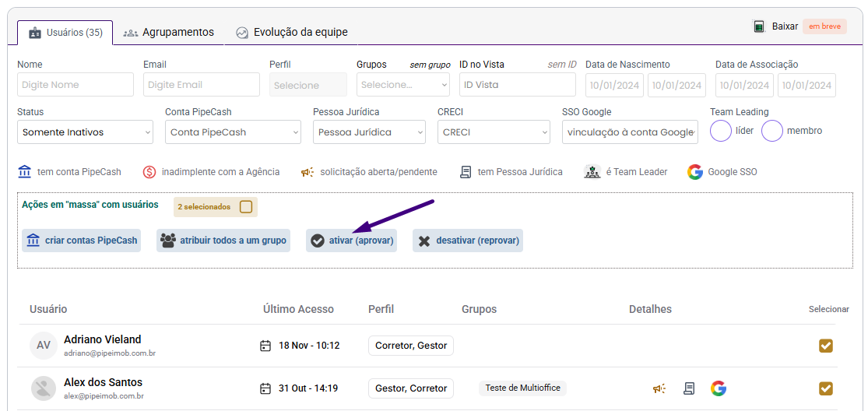Click Alex dos Santos megaphone request icon
The image size is (868, 411).
click(x=659, y=389)
